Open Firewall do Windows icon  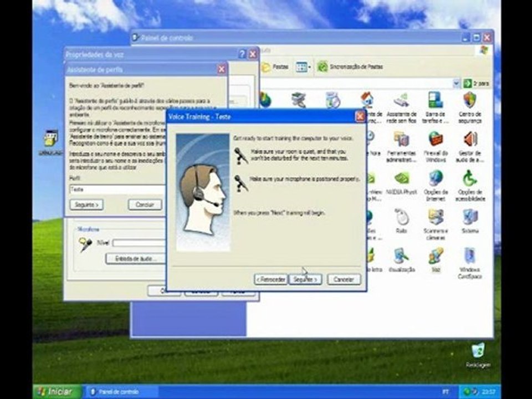pos(436,146)
